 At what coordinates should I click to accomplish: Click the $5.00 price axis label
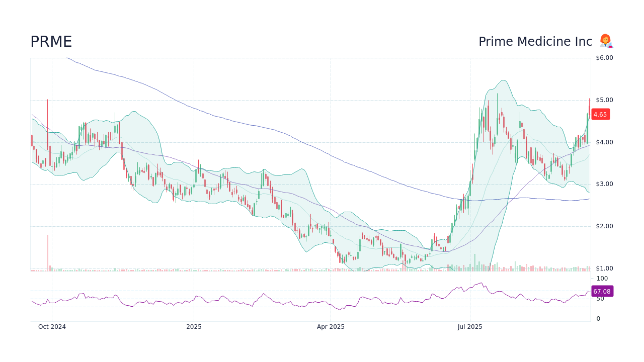pos(603,100)
